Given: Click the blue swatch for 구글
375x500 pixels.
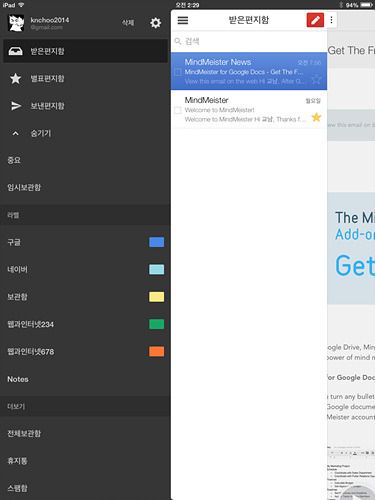Looking at the screenshot, I should (156, 242).
